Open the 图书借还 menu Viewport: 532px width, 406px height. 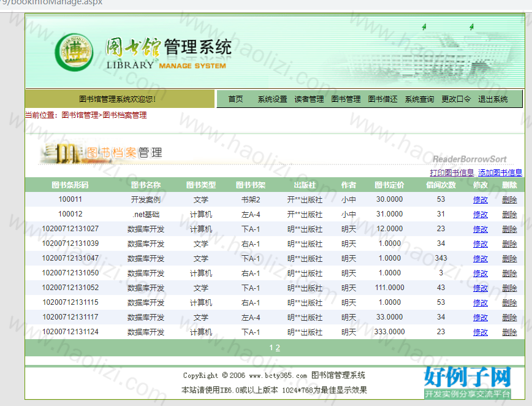pyautogui.click(x=382, y=99)
